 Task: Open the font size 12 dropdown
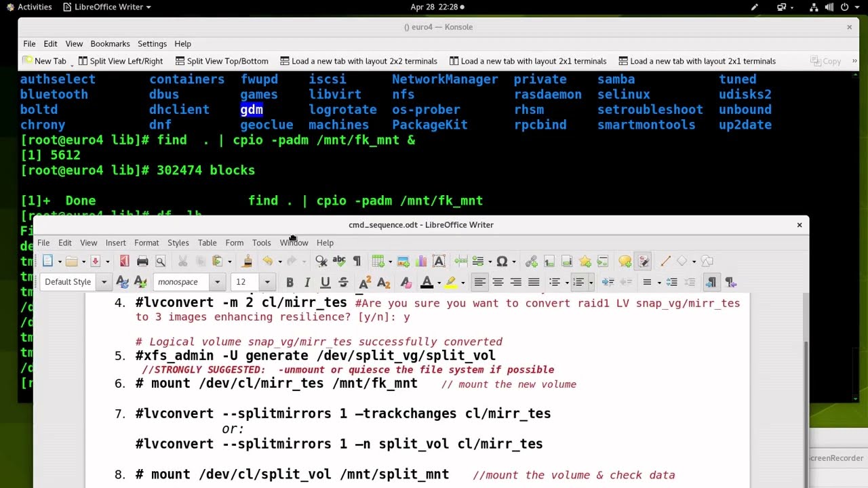coord(267,282)
